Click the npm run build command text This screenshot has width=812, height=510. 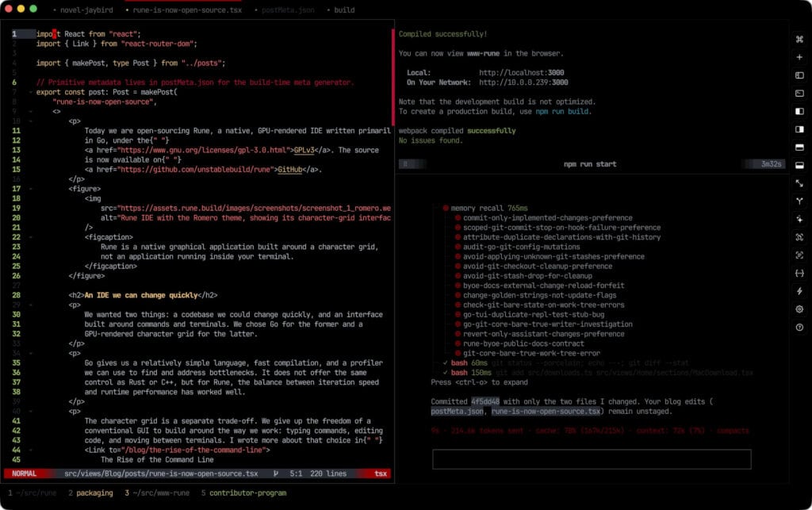[562, 111]
